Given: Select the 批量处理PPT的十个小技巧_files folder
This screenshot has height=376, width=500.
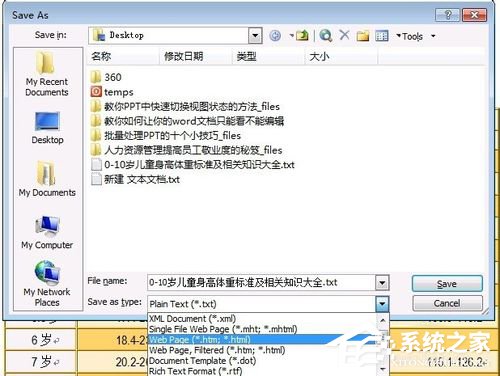Looking at the screenshot, I should (166, 135).
